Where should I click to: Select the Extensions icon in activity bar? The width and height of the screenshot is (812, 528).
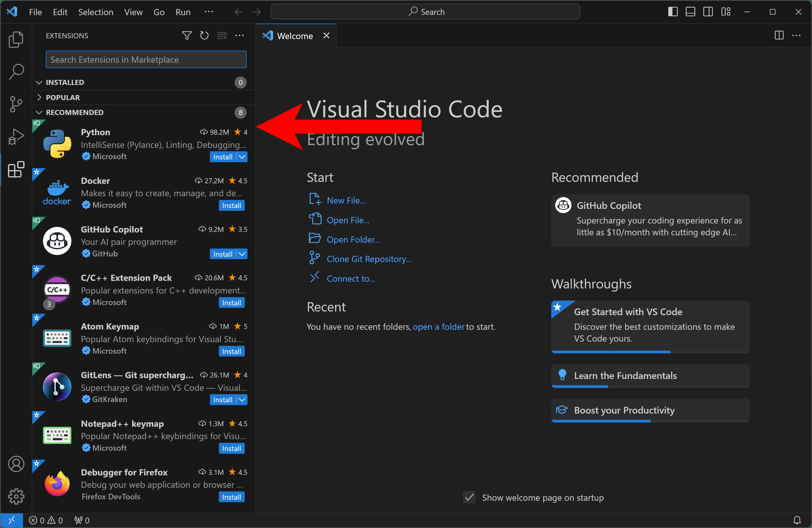pyautogui.click(x=16, y=169)
